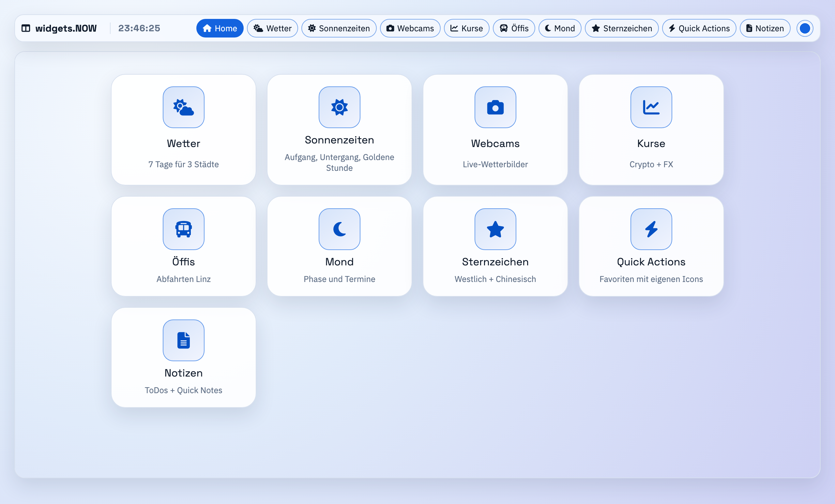Screen dimensions: 835x504
Task: Open the Sonnenzeiten card title
Action: click(x=339, y=140)
